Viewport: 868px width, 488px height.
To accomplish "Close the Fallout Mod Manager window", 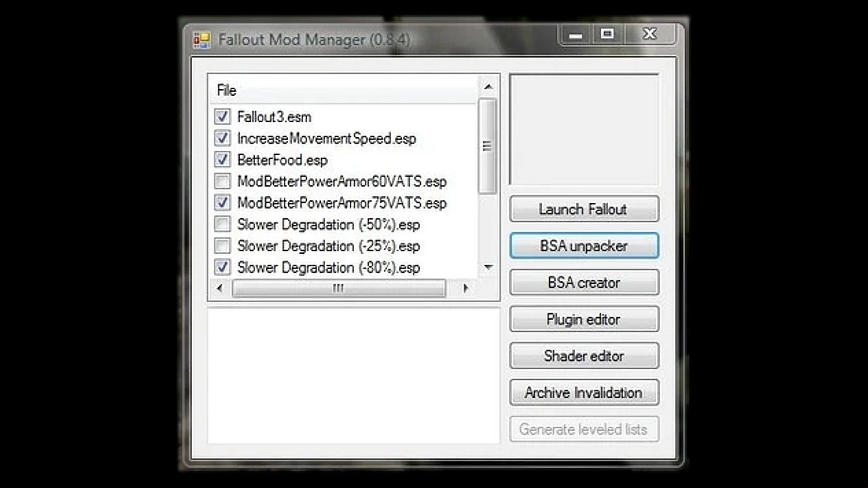I will [650, 34].
